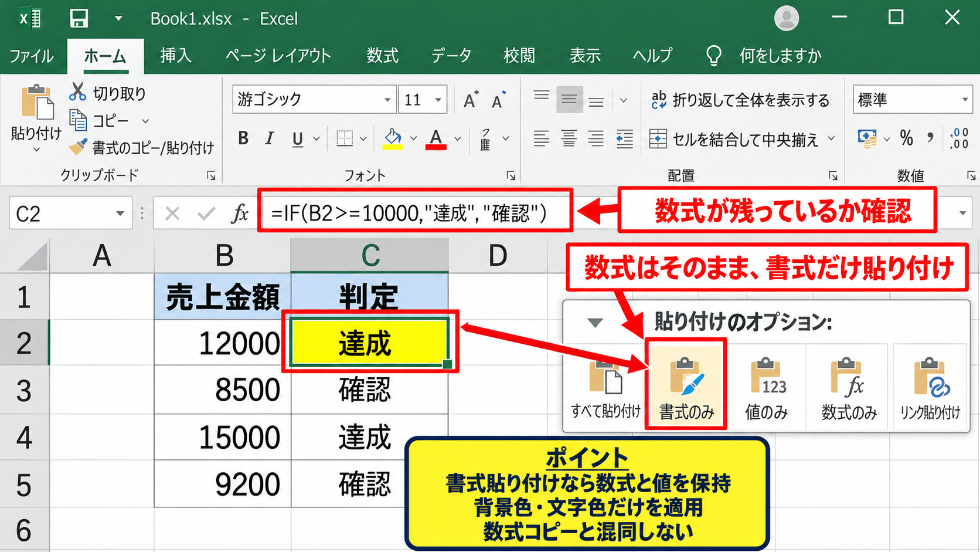Choose リンク貼り付け paste option

coord(930,387)
